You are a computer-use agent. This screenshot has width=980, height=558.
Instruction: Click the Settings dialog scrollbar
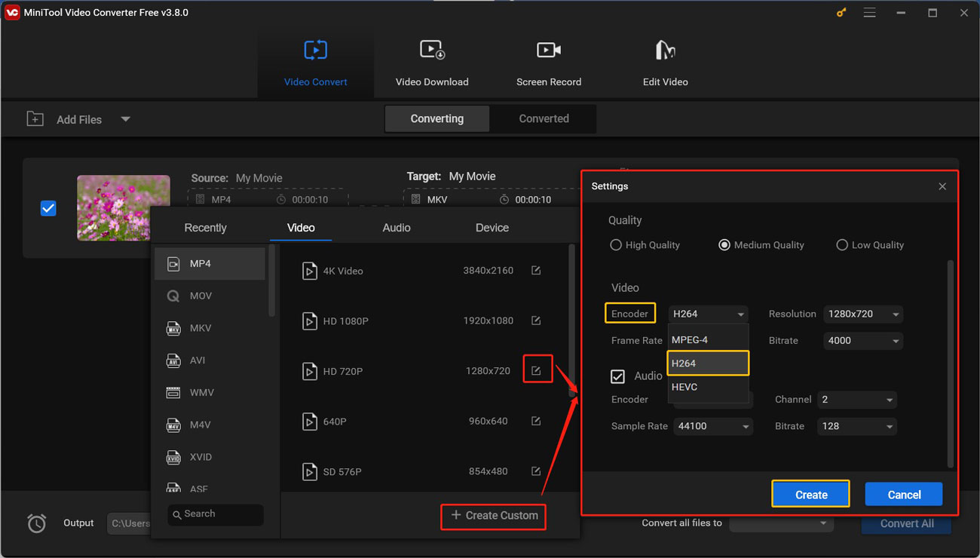pos(951,363)
